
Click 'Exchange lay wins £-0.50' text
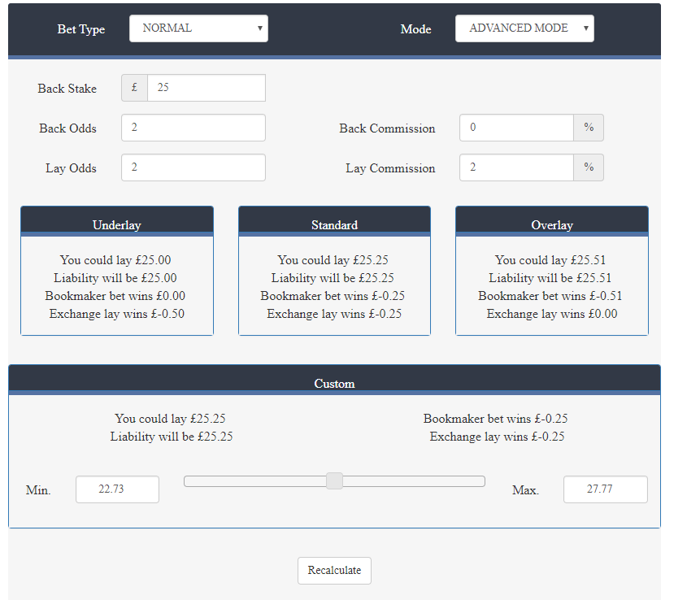(117, 314)
